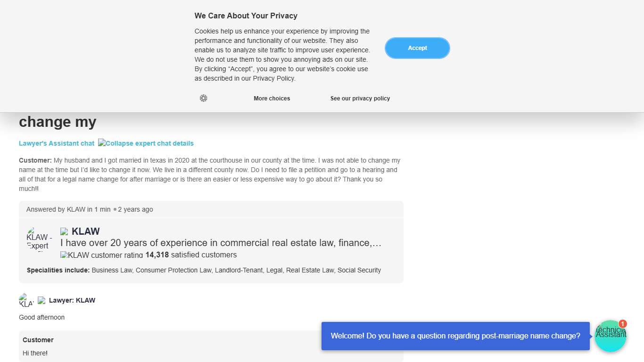Open See our privacy policy link
Screen dimensions: 644x362
pyautogui.click(x=360, y=99)
